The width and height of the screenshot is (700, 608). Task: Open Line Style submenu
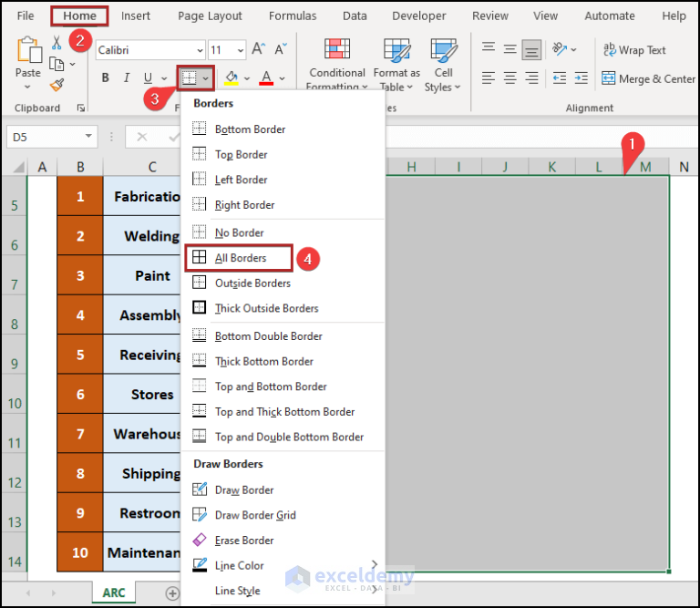pyautogui.click(x=283, y=591)
